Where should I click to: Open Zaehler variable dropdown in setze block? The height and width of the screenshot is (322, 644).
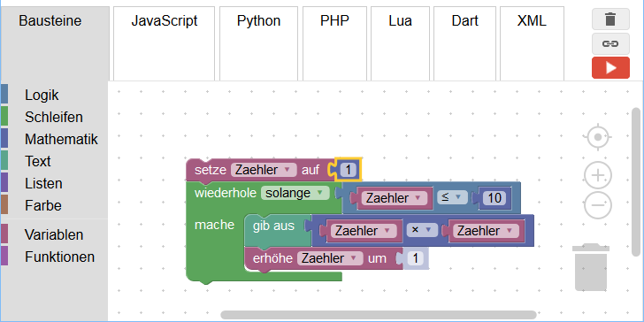coord(264,170)
